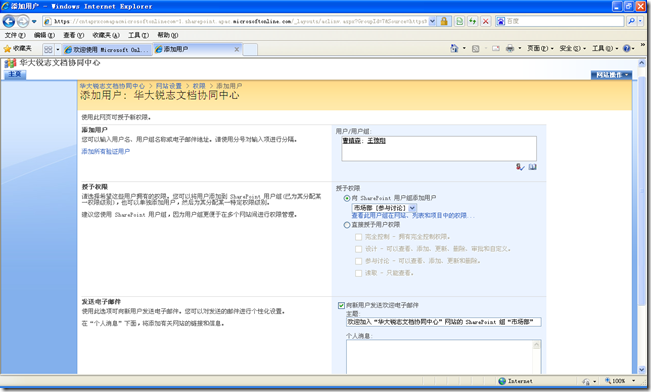
Task: Open the search provider dropdown arrow
Action: [x=640, y=21]
